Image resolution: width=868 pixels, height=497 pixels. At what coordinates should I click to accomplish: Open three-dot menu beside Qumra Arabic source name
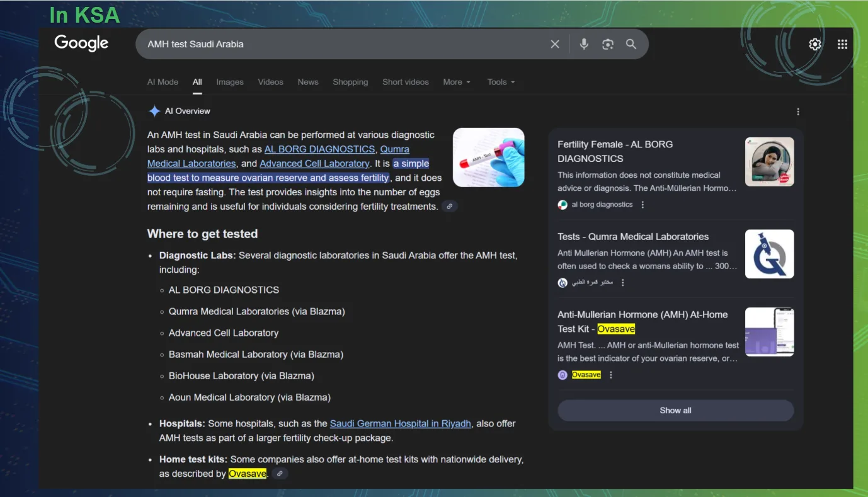(x=623, y=283)
